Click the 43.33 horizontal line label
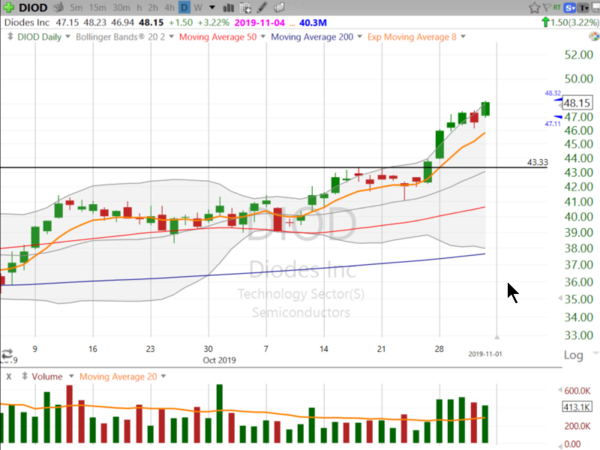Image resolution: width=600 pixels, height=450 pixels. coord(537,162)
